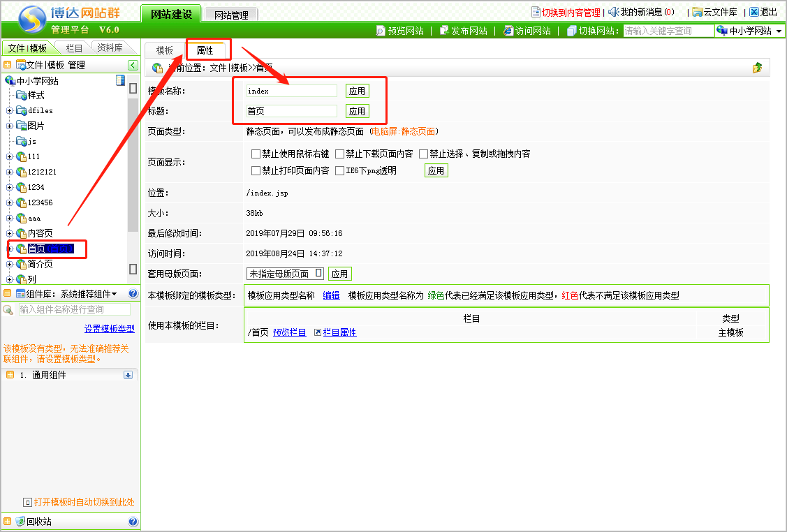Click the publish website (发布网站) icon
Image resolution: width=787 pixels, height=532 pixels.
coord(444,31)
